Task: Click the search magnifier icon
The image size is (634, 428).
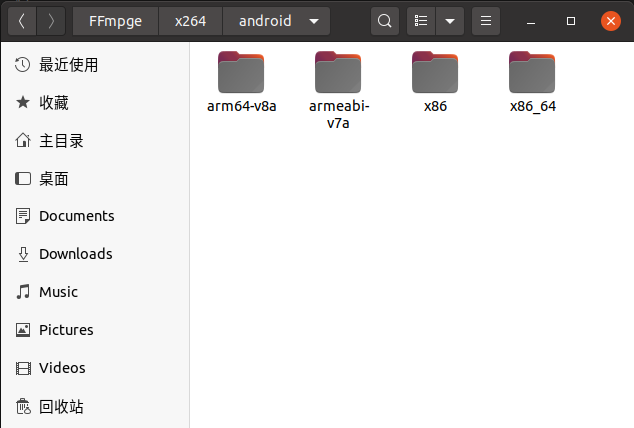Action: pos(385,20)
